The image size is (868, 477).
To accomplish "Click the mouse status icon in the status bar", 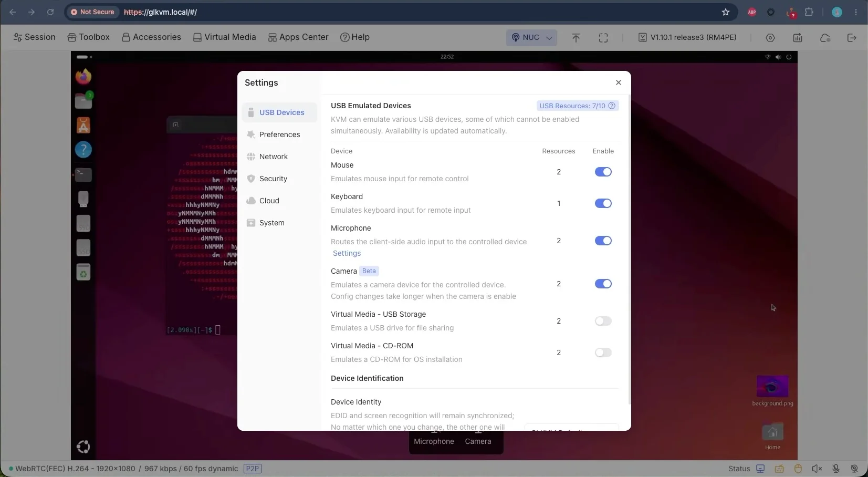I will click(x=798, y=469).
